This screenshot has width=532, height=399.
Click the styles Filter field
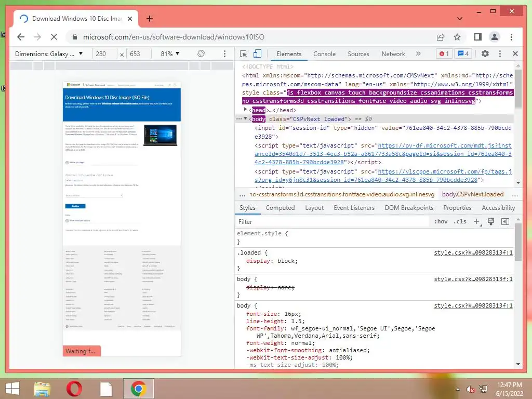tap(332, 221)
